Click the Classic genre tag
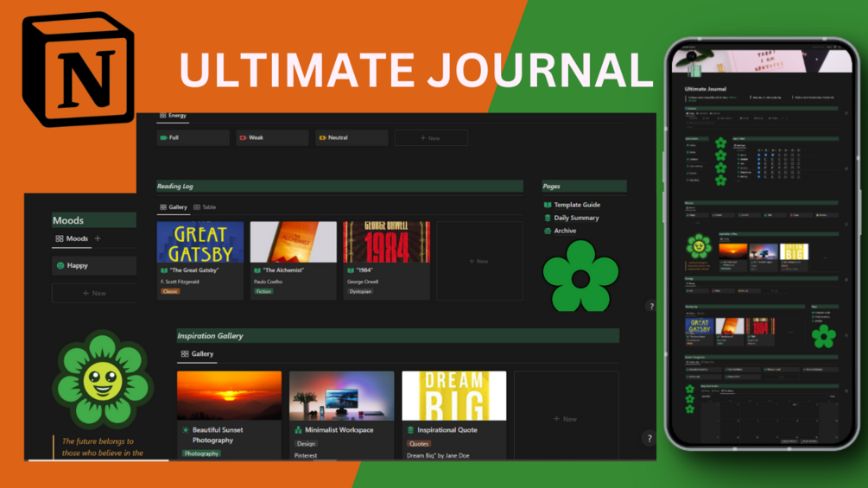Image resolution: width=868 pixels, height=488 pixels. point(170,291)
